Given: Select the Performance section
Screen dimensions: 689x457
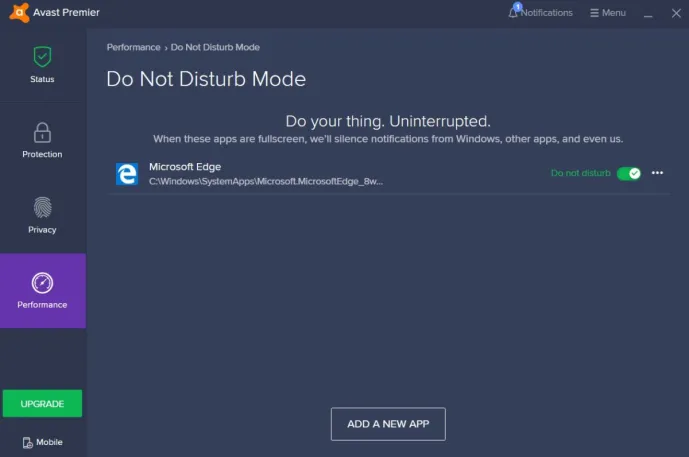Looking at the screenshot, I should click(x=43, y=290).
